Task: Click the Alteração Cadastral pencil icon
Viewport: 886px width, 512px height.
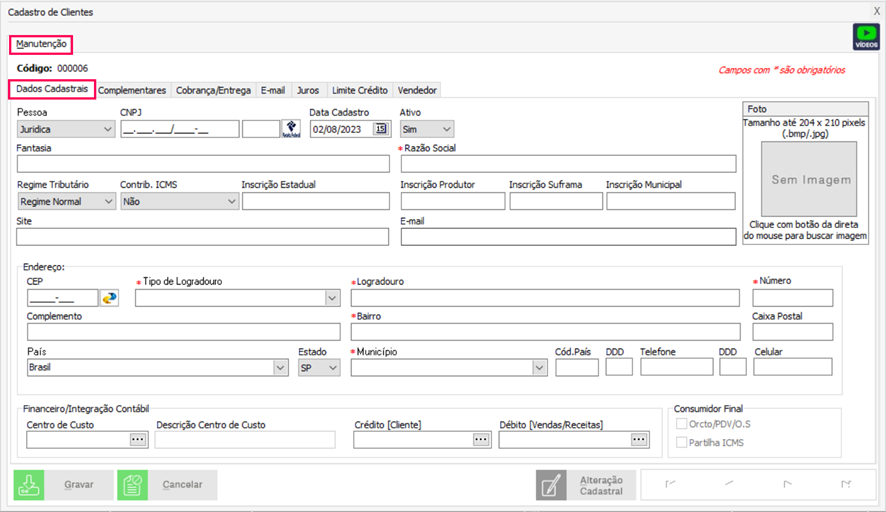Action: [552, 485]
